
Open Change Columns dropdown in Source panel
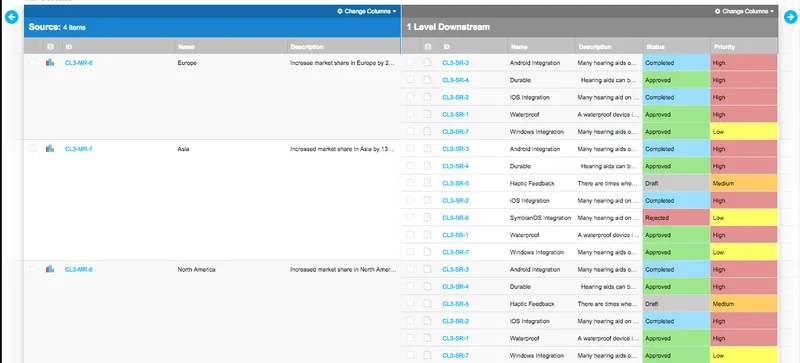(x=367, y=11)
